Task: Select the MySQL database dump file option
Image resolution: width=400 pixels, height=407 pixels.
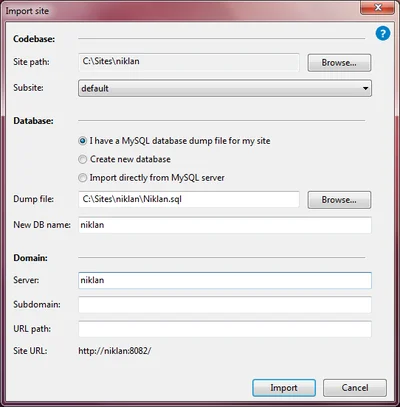Action: tap(82, 141)
